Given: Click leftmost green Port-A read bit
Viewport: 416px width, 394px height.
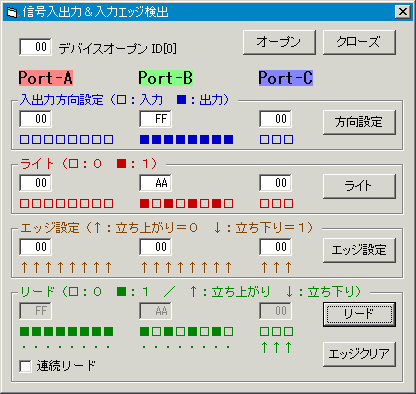Looking at the screenshot, I should click(x=24, y=331).
